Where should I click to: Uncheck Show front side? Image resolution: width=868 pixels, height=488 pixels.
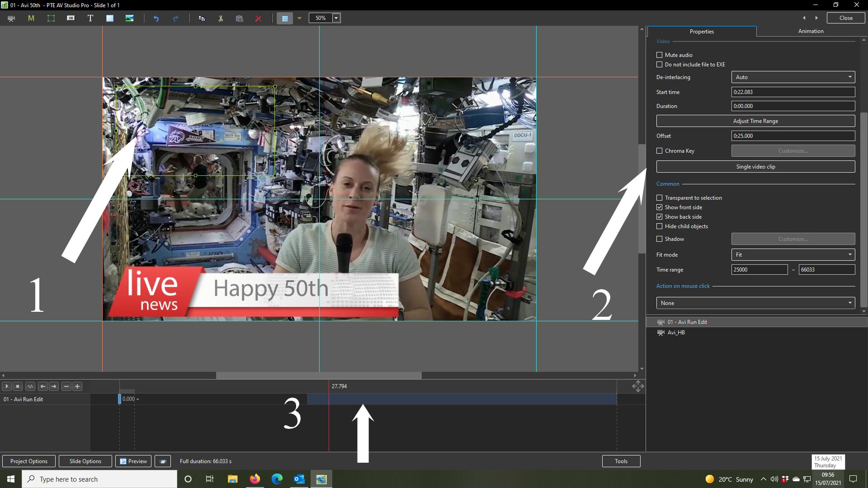(x=659, y=207)
